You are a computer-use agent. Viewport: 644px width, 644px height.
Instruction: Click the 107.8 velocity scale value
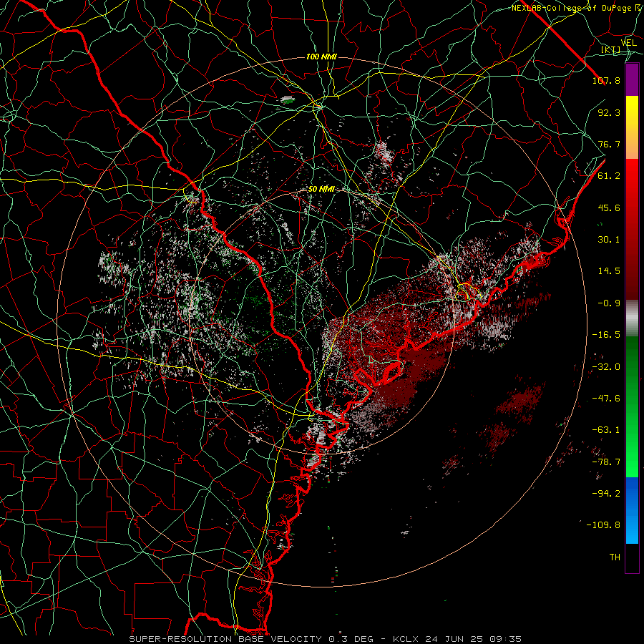pos(606,80)
